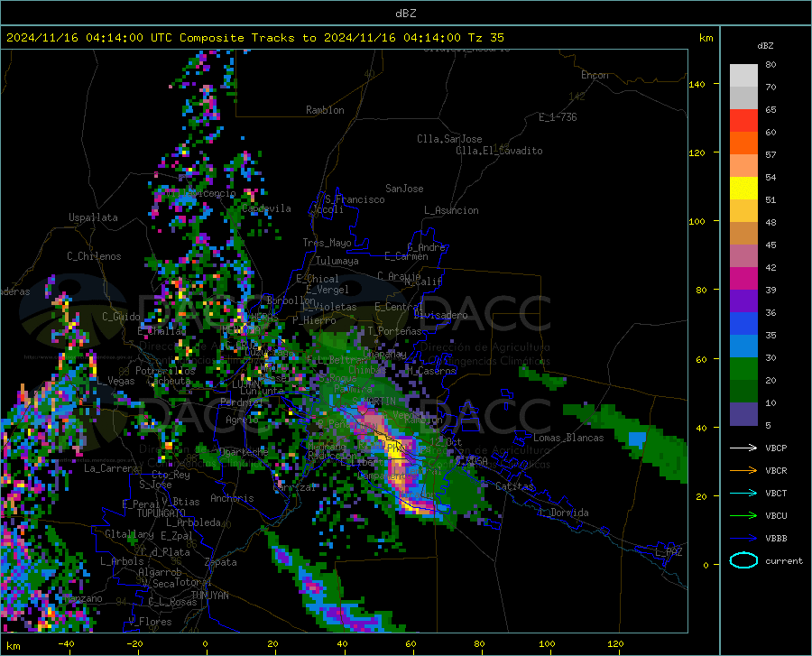Image resolution: width=812 pixels, height=656 pixels.
Task: Click the -40 tick on horizontal axis
Action: point(66,643)
